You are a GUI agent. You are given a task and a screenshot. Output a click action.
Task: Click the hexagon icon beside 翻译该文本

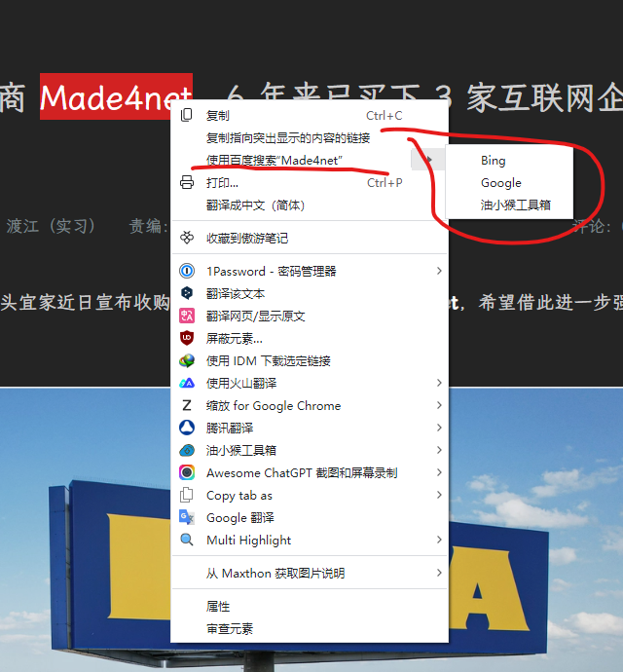tap(186, 293)
